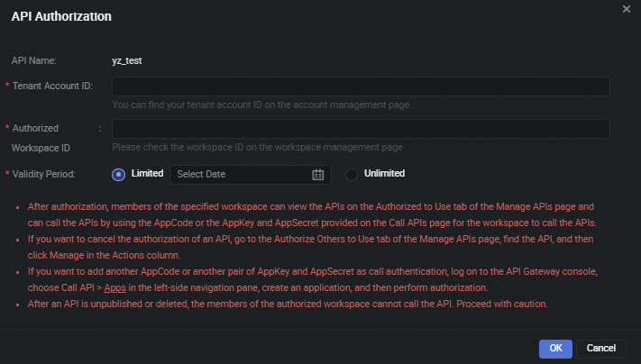Open the calendar icon in date field
Viewport: 641px width, 364px height.
(317, 174)
